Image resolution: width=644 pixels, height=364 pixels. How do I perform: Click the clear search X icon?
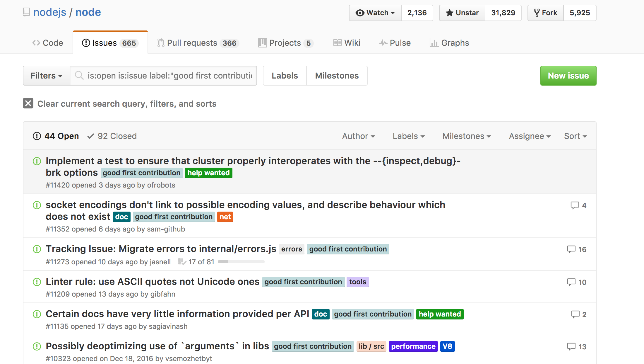coord(28,103)
